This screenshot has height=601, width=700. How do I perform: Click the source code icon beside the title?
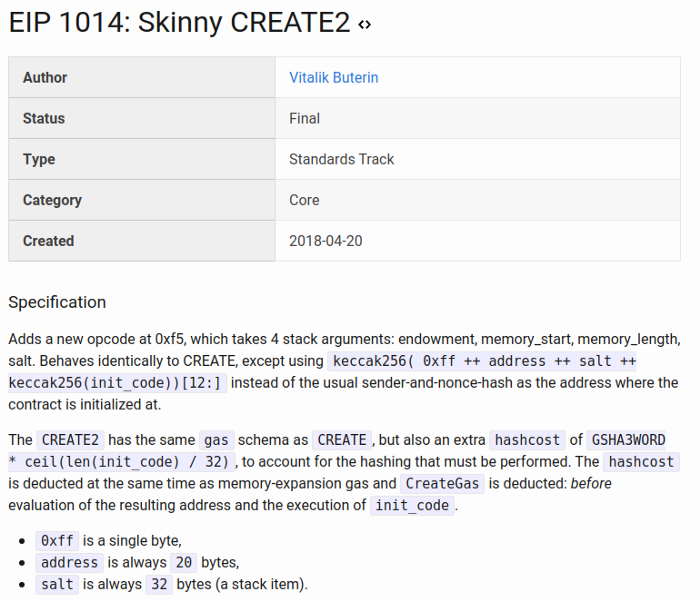[364, 25]
